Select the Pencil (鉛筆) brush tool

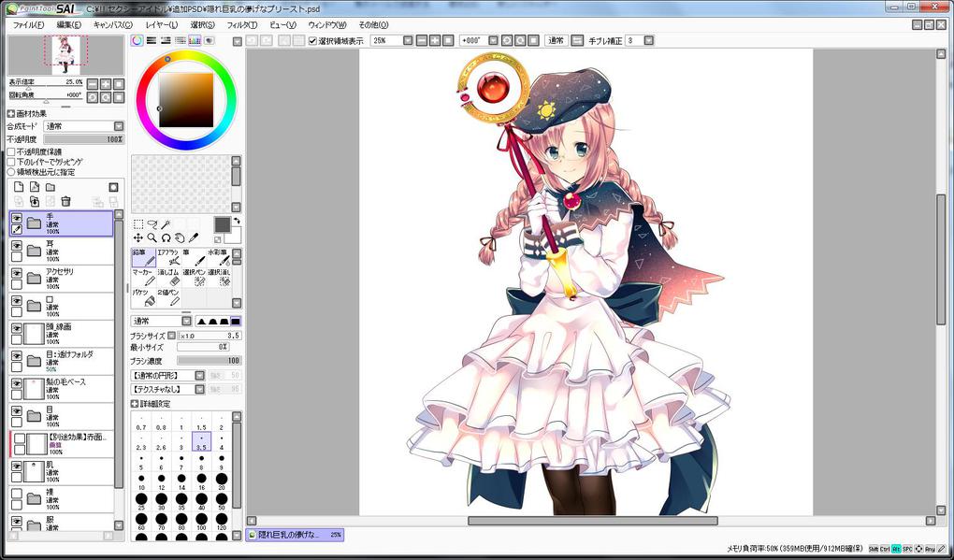click(x=144, y=258)
